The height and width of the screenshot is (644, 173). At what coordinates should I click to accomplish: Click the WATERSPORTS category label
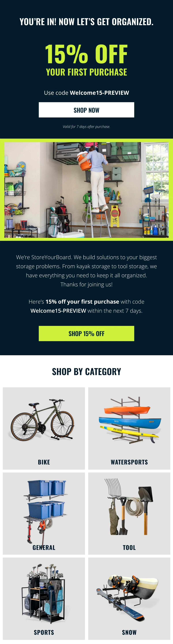(129, 462)
